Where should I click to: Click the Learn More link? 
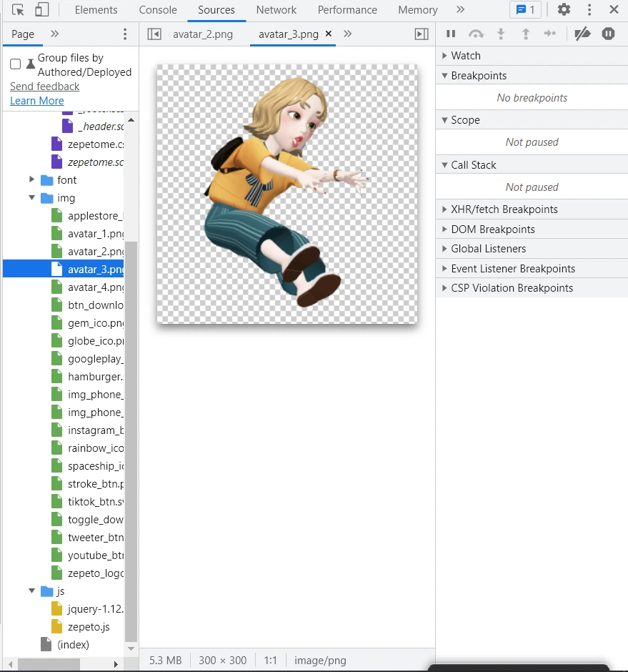coord(37,101)
